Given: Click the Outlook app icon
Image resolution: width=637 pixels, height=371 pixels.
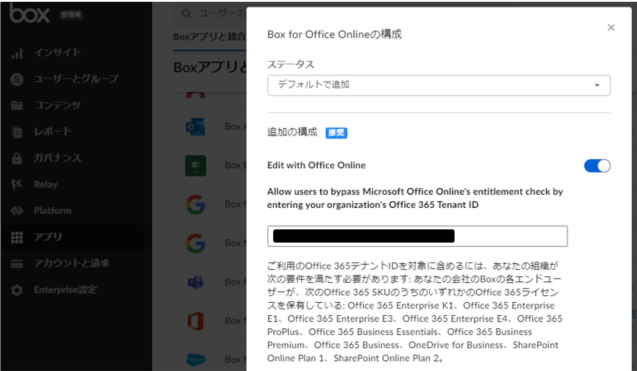Looking at the screenshot, I should click(195, 127).
